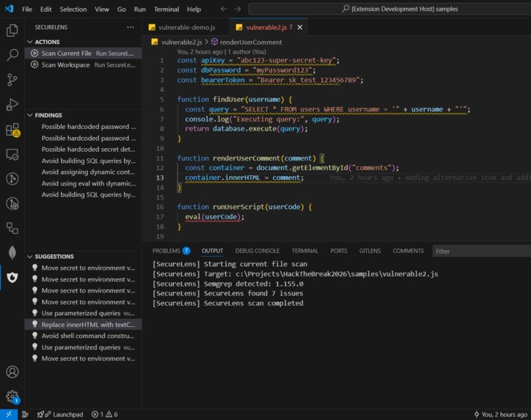Open the Help menu
Screen dimensions: 531x420
tap(194, 9)
